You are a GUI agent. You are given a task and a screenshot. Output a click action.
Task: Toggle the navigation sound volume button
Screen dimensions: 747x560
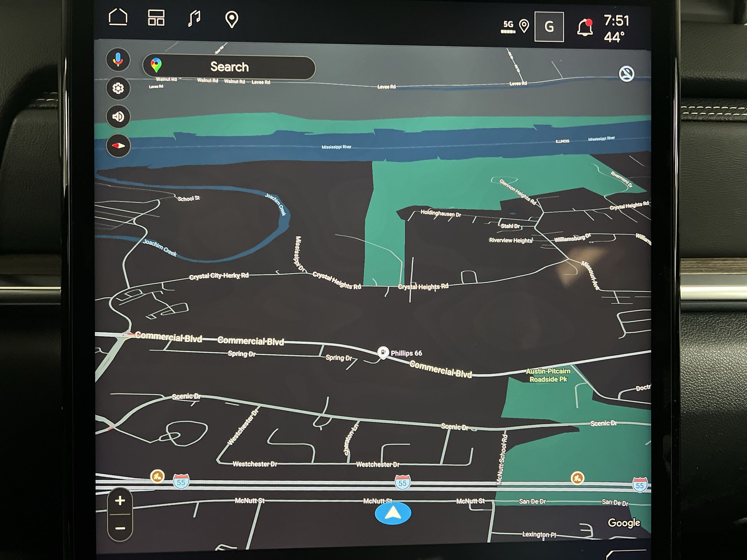coord(118,117)
